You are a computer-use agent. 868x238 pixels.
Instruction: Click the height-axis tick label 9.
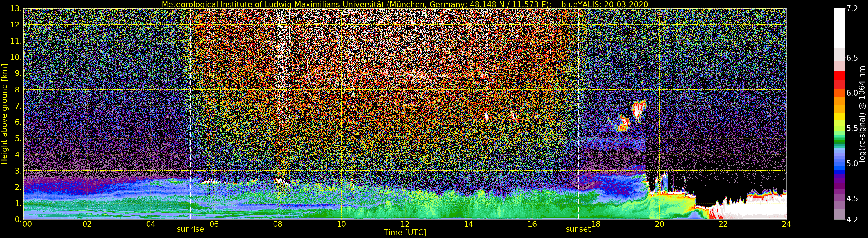[18, 73]
